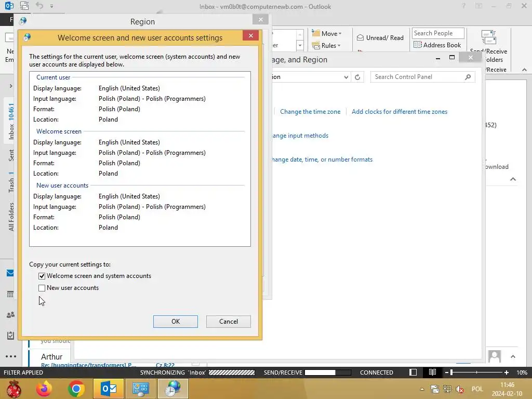The height and width of the screenshot is (399, 532).
Task: Click the Send/Receive All Folders ribbon icon
Action: click(489, 37)
